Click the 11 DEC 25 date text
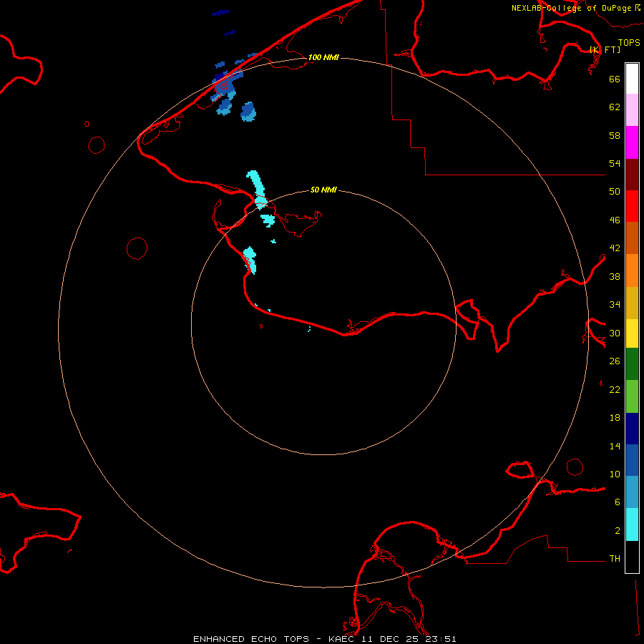644x644 pixels. point(389,639)
